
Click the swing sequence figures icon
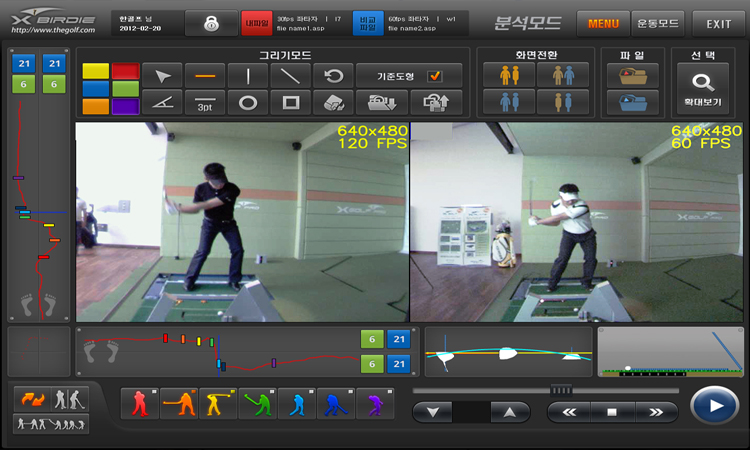[x=51, y=424]
